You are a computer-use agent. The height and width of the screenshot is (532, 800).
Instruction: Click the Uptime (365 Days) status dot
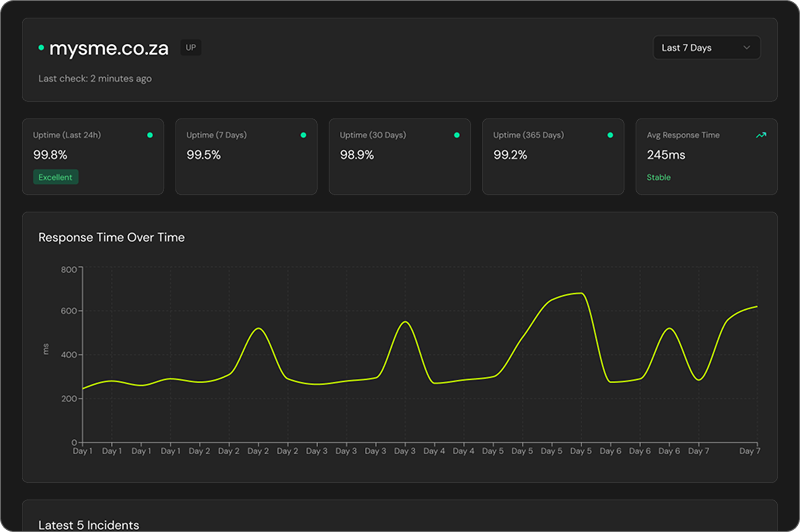pos(610,135)
